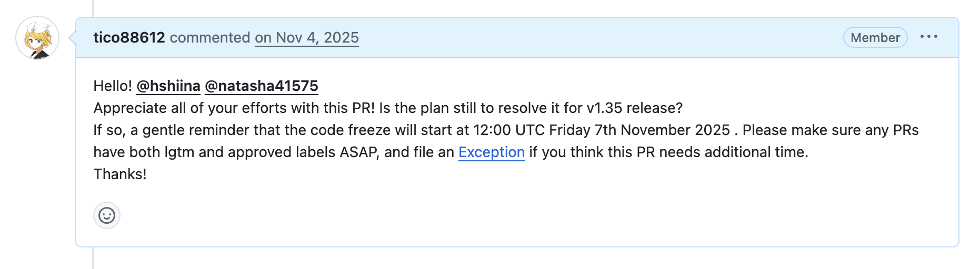Screen dimensions: 980x269
Task: Open the three-dot comment options menu
Action: point(929,37)
